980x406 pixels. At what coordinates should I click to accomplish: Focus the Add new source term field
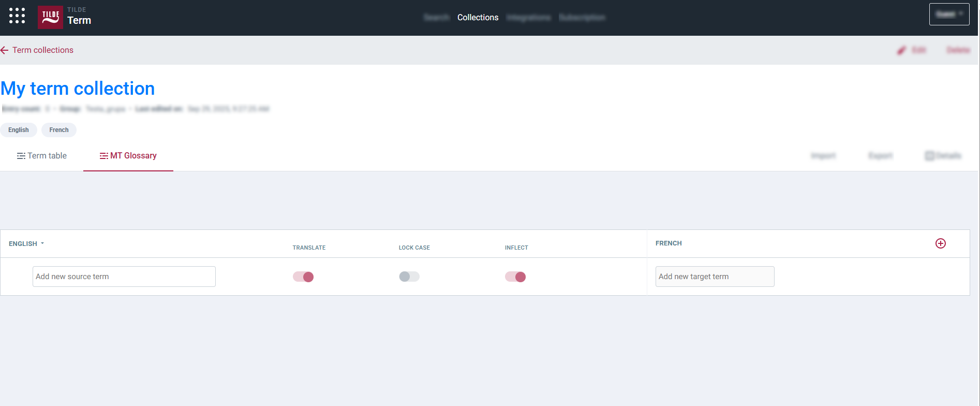pos(124,277)
